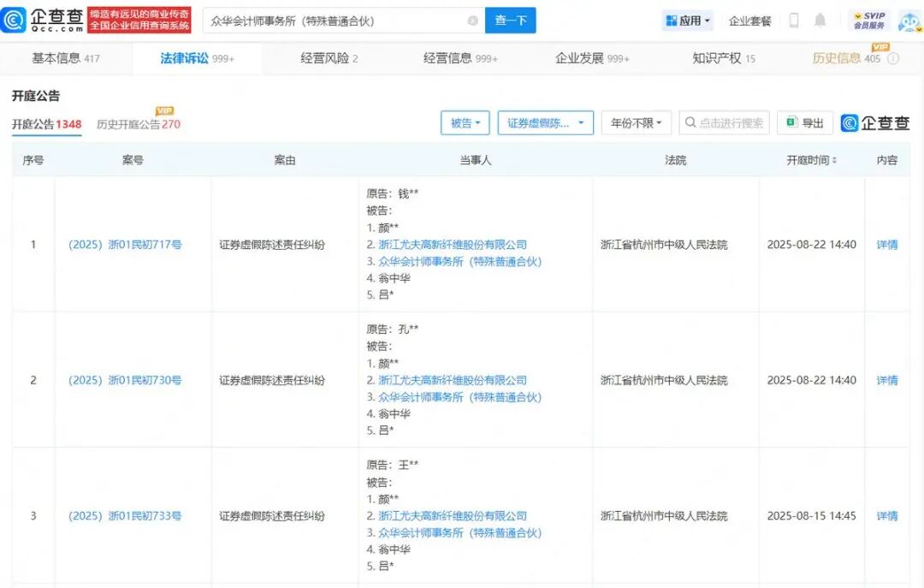The height and width of the screenshot is (588, 924).
Task: Click the 查一下 search button
Action: point(511,19)
